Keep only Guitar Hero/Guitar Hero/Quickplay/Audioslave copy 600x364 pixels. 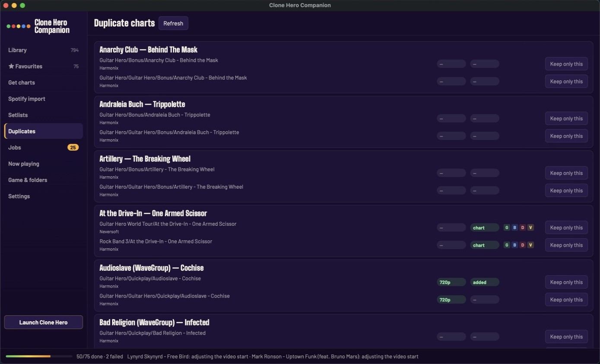click(566, 300)
